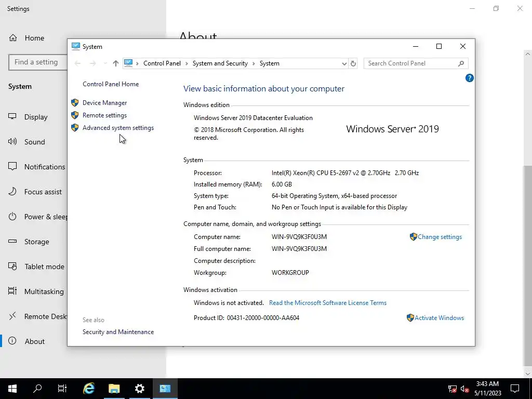
Task: Click the WORKGROUP value text
Action: pos(290,272)
